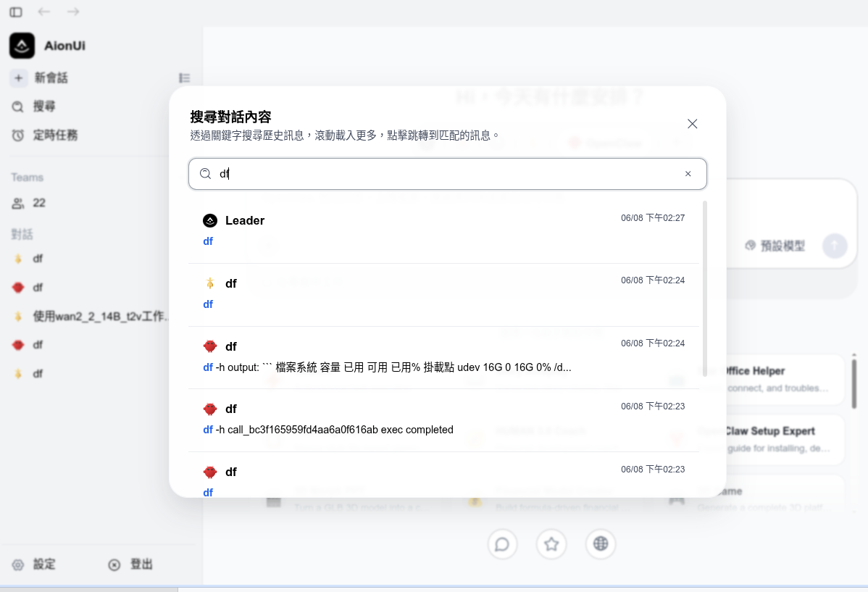
Task: Click the Teams section label
Action: tap(27, 178)
